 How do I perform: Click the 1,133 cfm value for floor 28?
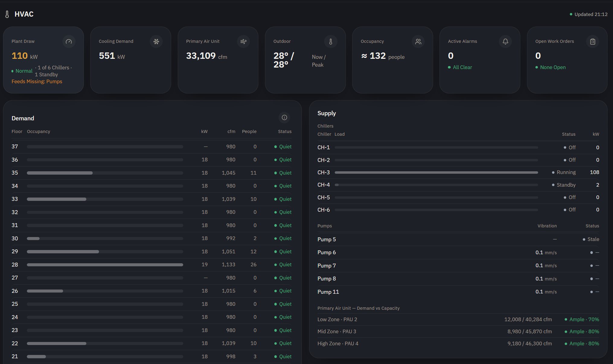click(228, 264)
